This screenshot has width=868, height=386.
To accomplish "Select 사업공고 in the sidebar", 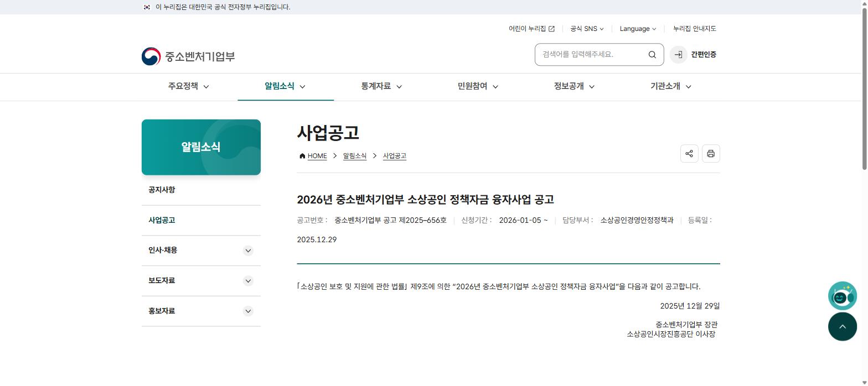I will pyautogui.click(x=201, y=220).
